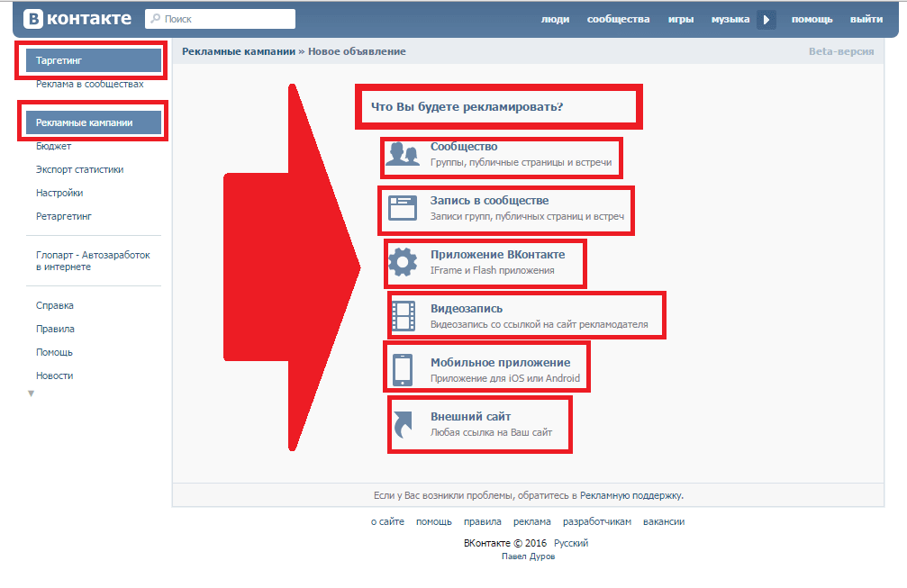Choose the Мобильное приложение ad type title
The width and height of the screenshot is (907, 588).
click(x=501, y=363)
